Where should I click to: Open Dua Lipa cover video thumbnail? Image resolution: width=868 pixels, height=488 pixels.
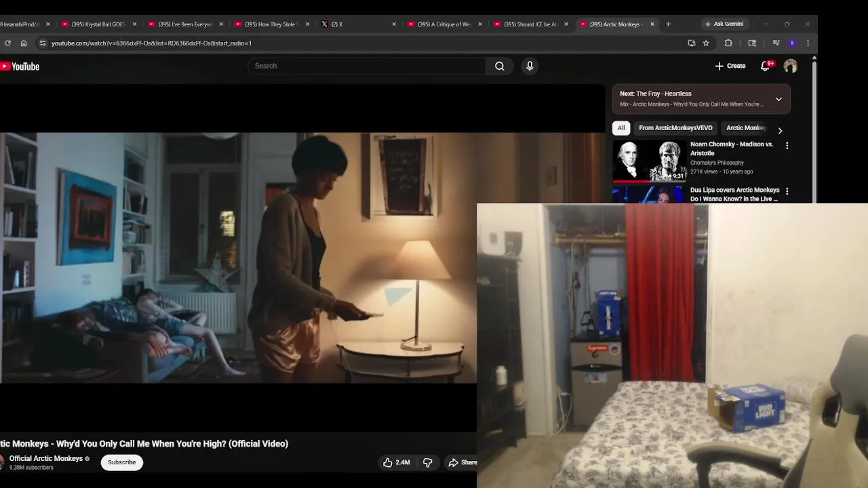(649, 195)
